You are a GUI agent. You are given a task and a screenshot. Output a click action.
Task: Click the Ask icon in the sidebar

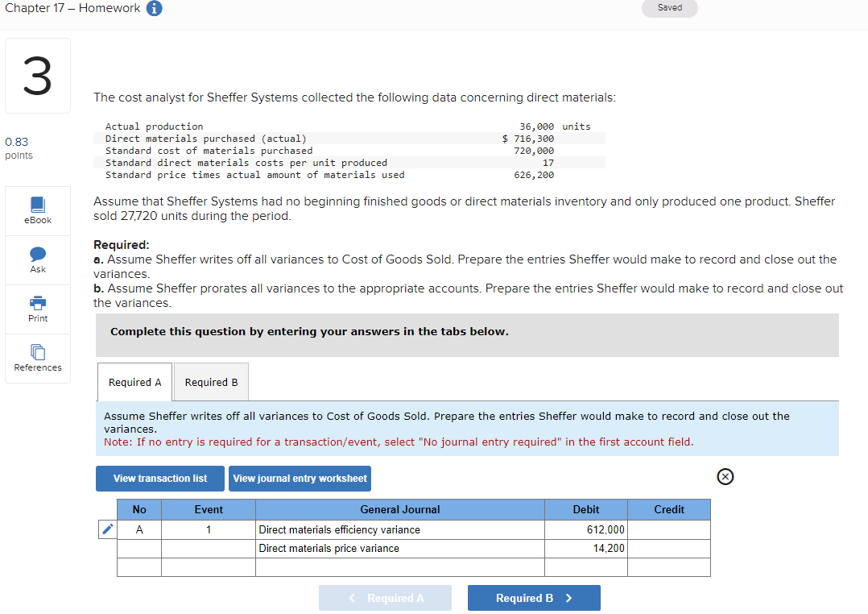[37, 259]
